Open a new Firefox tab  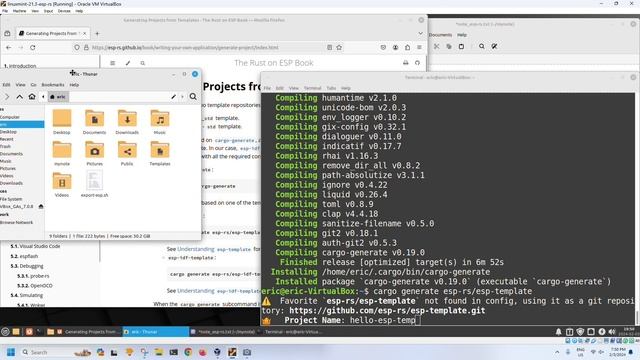click(97, 33)
